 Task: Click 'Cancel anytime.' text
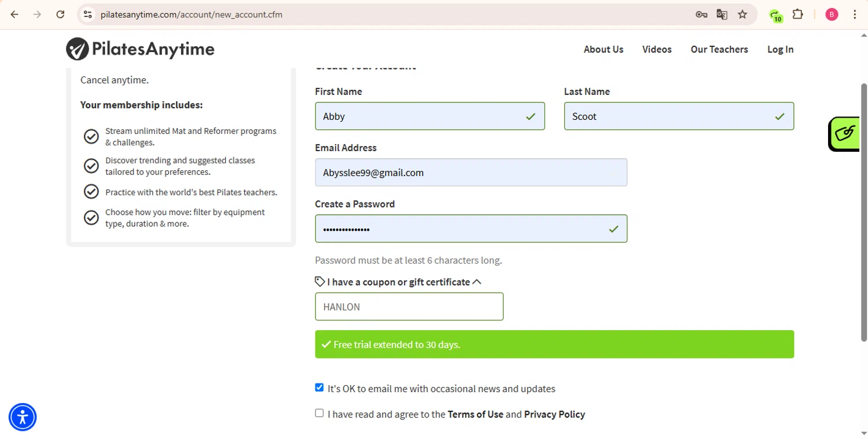point(115,80)
